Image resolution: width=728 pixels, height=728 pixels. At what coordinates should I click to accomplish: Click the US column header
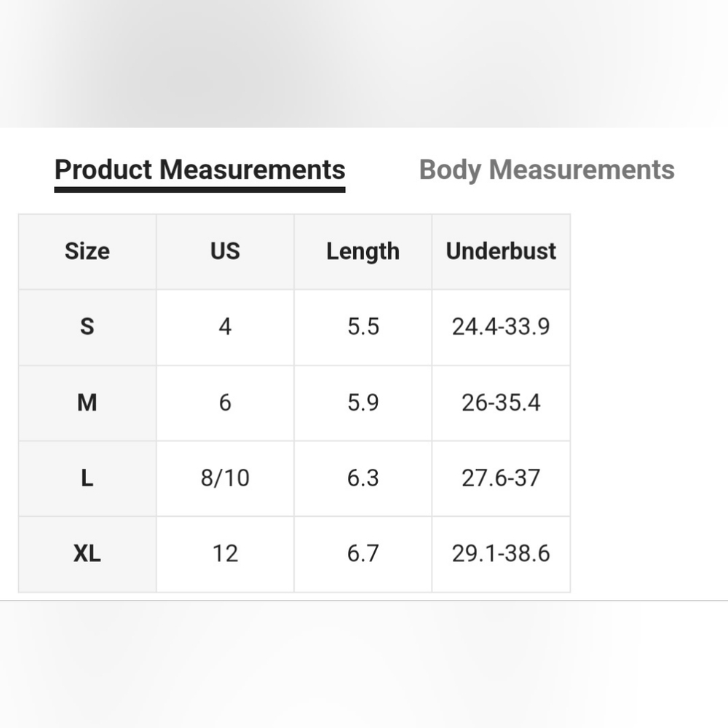pos(225,251)
